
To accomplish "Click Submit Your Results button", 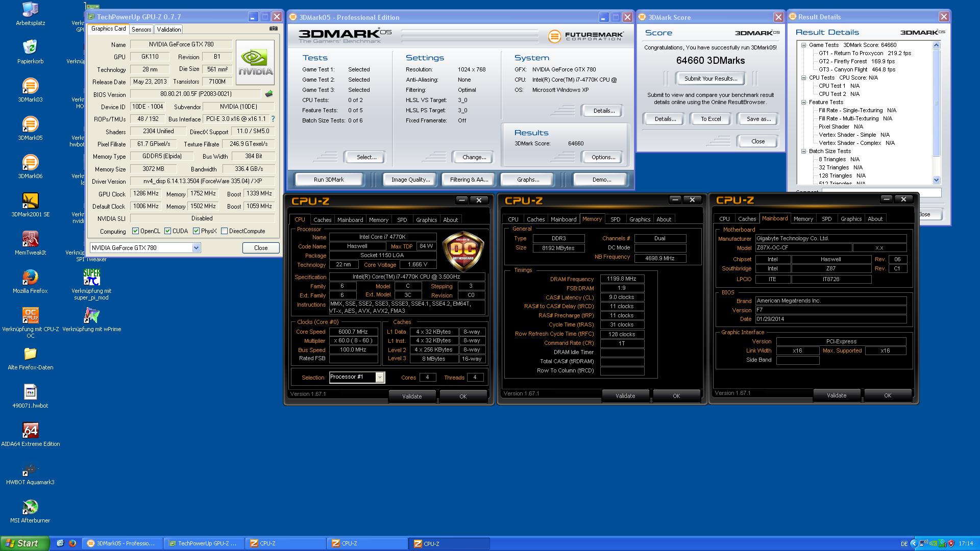I will tap(710, 79).
